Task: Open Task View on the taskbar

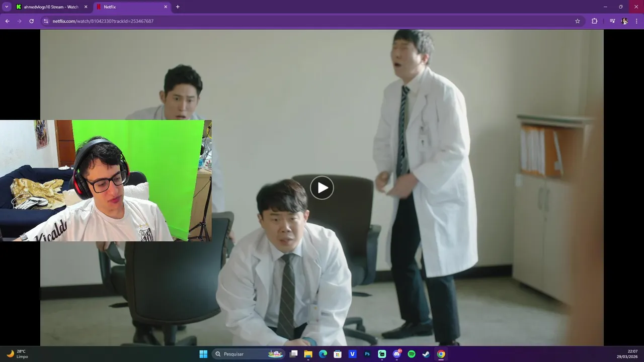Action: point(294,354)
